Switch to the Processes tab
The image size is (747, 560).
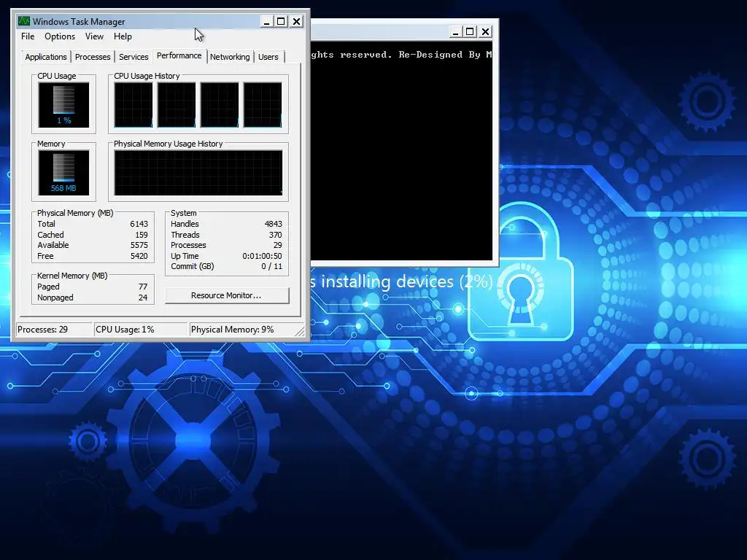93,57
